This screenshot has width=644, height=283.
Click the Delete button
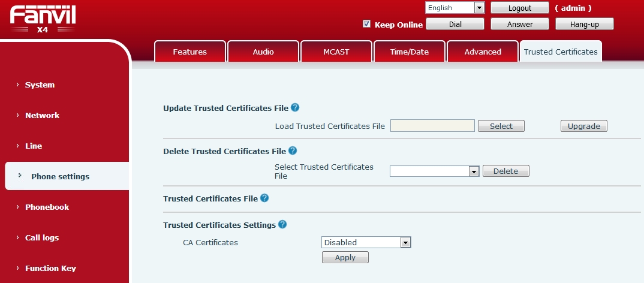505,171
